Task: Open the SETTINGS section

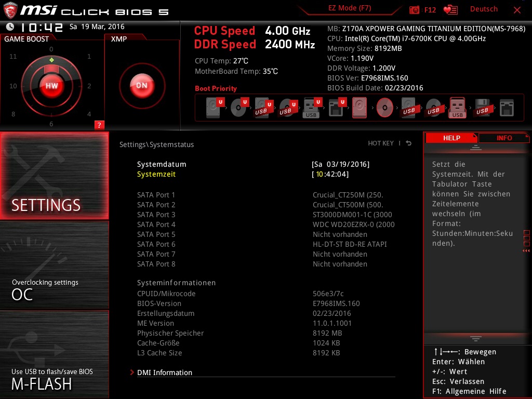Action: (54, 176)
